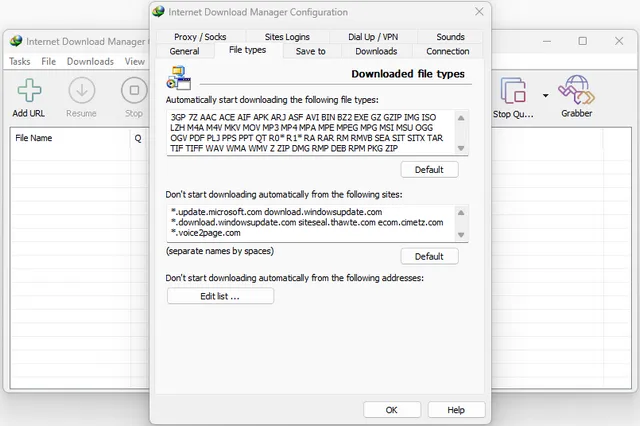Open the Proxy / Socks tab
The width and height of the screenshot is (640, 426).
tap(200, 37)
